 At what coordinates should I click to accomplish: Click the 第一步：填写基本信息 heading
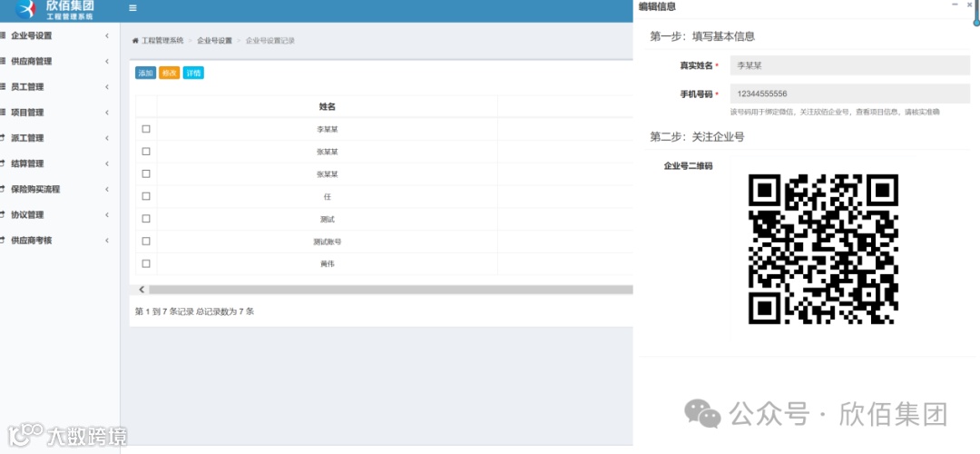click(x=702, y=36)
